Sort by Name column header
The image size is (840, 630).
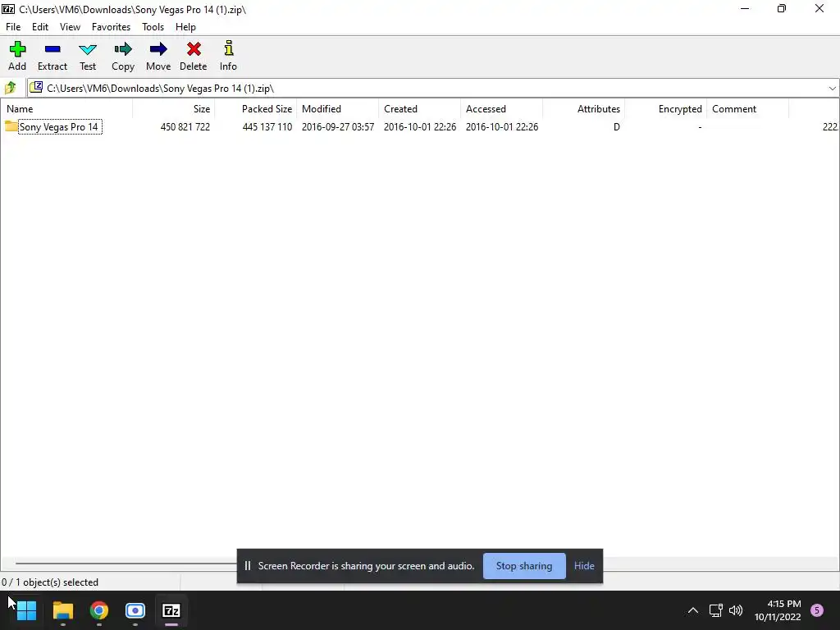66,109
